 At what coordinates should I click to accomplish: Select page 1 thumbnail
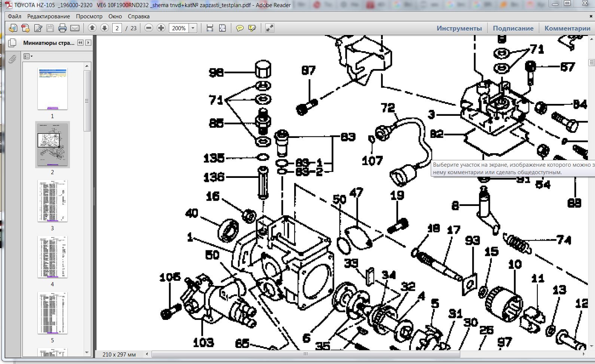(52, 89)
